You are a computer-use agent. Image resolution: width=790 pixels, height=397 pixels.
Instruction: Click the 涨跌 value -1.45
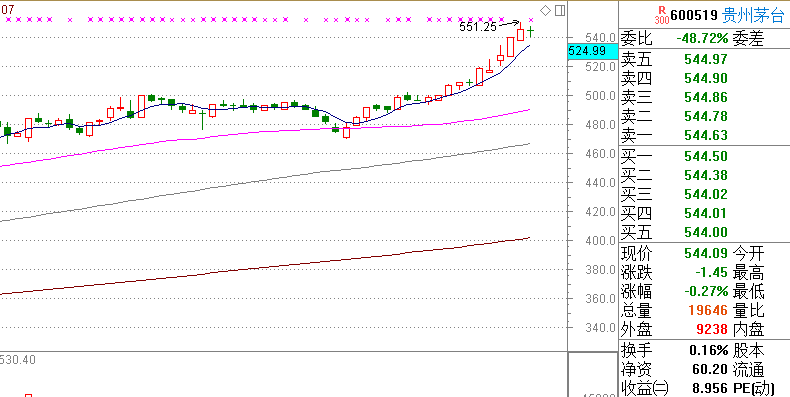coord(711,273)
